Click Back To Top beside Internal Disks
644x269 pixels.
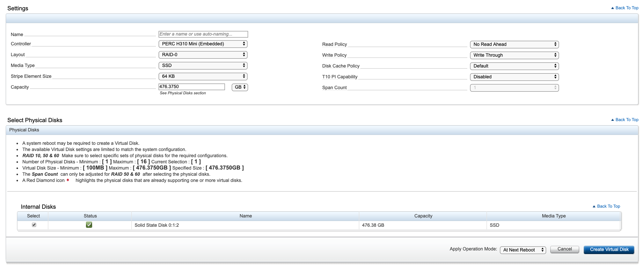pyautogui.click(x=608, y=206)
